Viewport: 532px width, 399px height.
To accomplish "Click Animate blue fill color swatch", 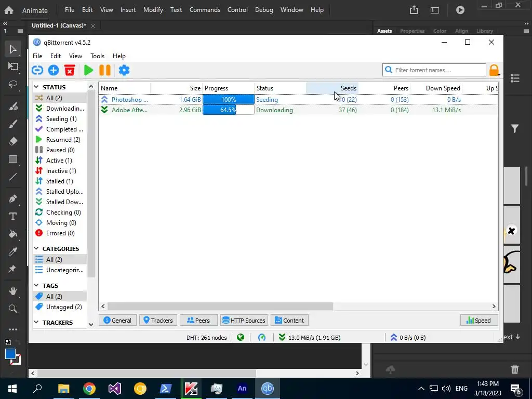I will coord(10,353).
